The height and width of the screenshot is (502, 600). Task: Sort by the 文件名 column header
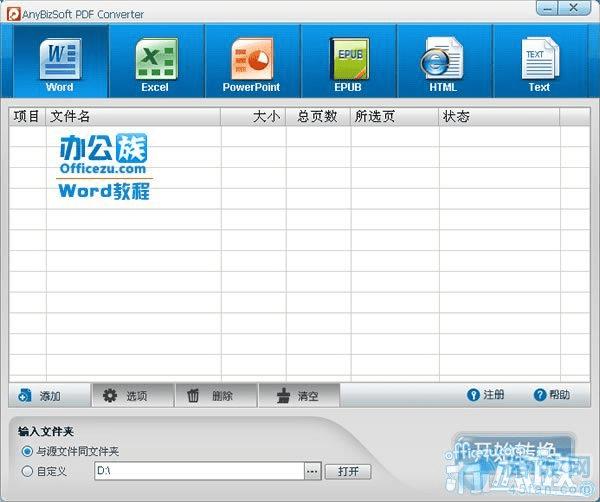click(x=133, y=116)
